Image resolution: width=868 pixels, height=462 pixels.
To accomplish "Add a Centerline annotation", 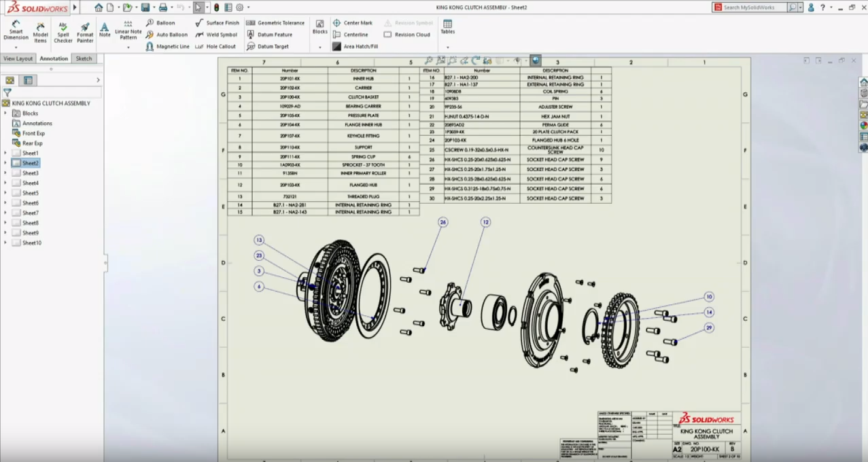I will point(350,35).
